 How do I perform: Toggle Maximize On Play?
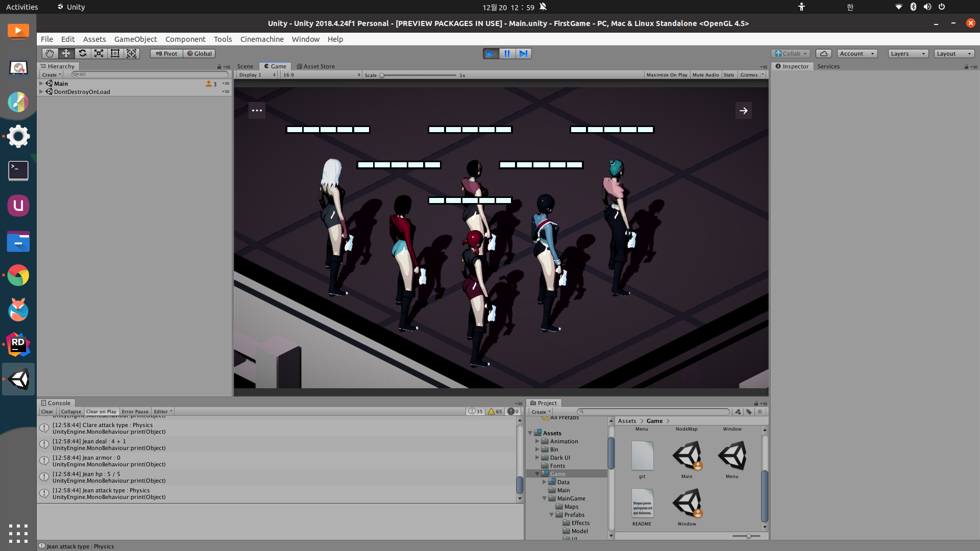[667, 75]
